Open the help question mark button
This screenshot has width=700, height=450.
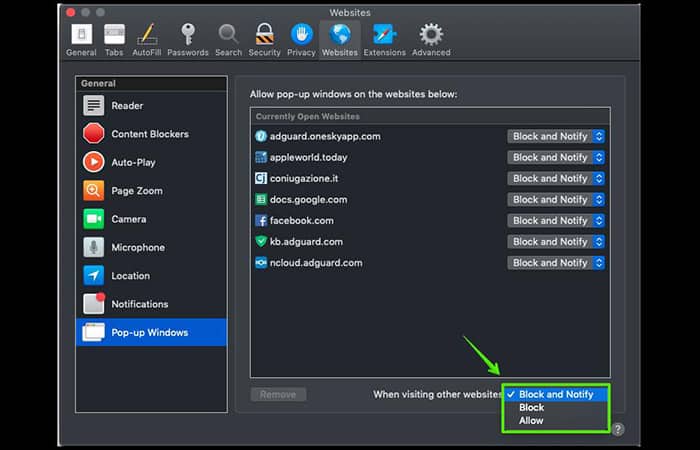(x=617, y=429)
